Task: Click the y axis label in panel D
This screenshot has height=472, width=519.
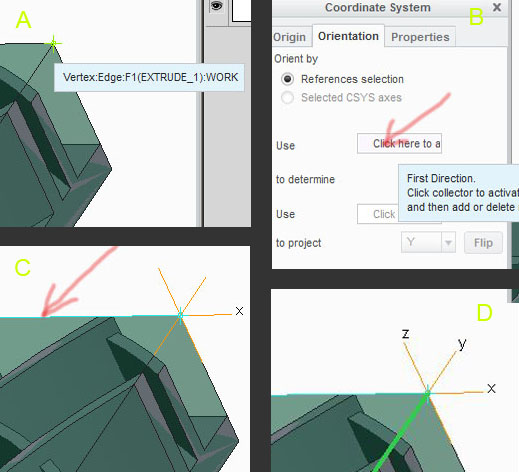Action: 462,344
